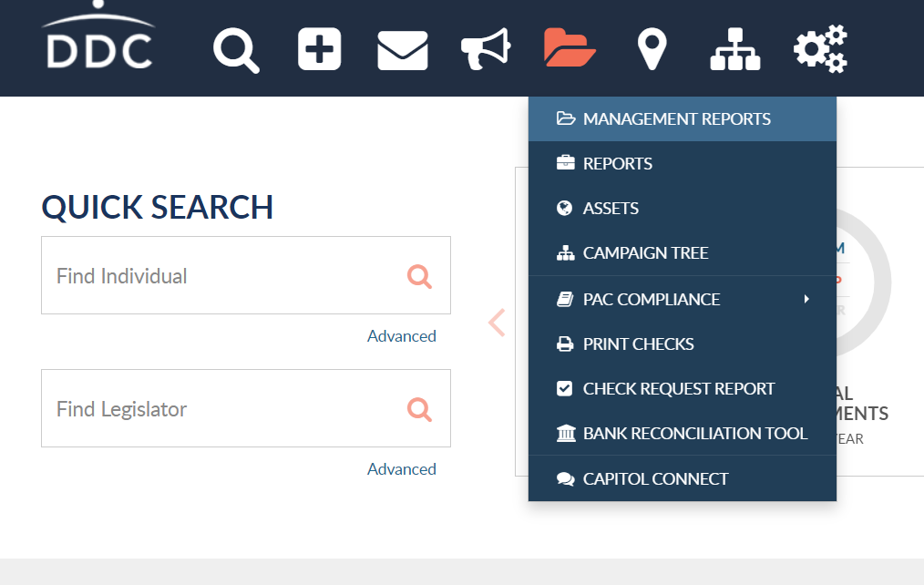Choose Assets in the menu
This screenshot has width=924, height=585.
(683, 209)
